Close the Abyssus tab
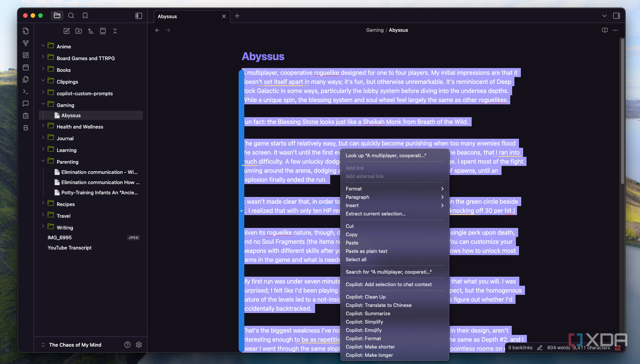 click(224, 16)
